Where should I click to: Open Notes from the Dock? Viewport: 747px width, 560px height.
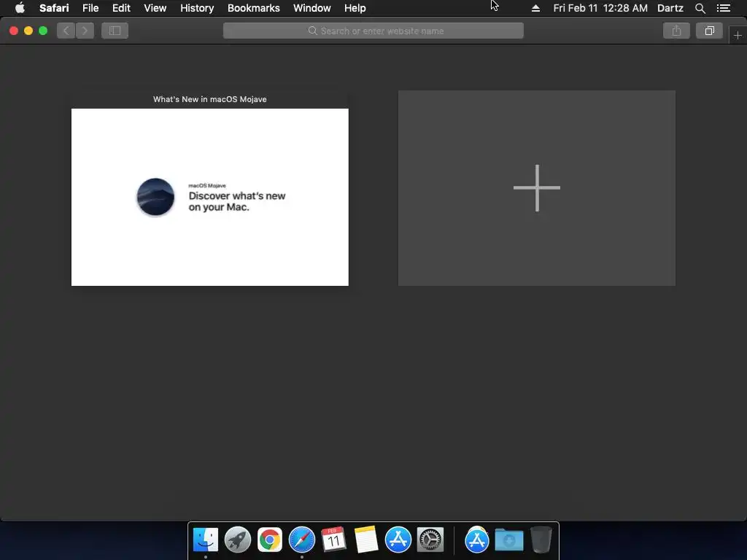pos(366,540)
